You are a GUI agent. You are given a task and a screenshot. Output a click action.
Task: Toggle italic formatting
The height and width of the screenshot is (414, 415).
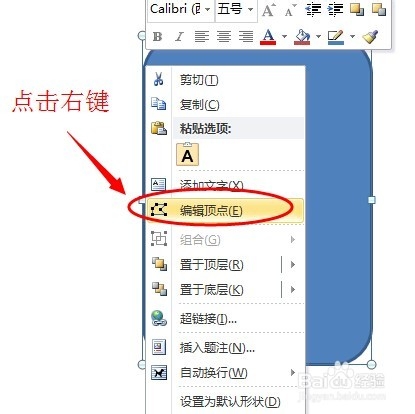click(x=179, y=36)
